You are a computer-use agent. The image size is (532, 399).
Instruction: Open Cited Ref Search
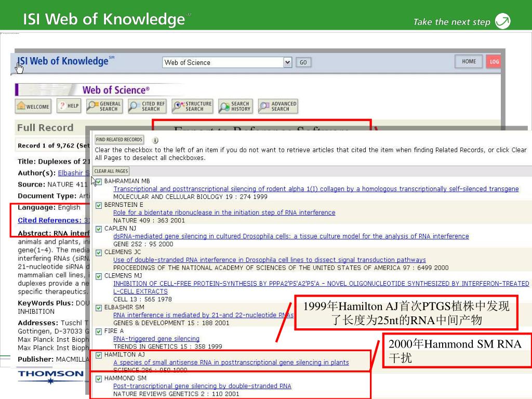coord(147,106)
